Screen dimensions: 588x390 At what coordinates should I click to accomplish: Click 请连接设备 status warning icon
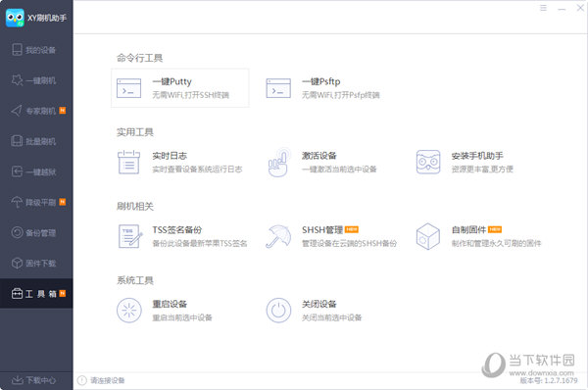[x=81, y=380]
